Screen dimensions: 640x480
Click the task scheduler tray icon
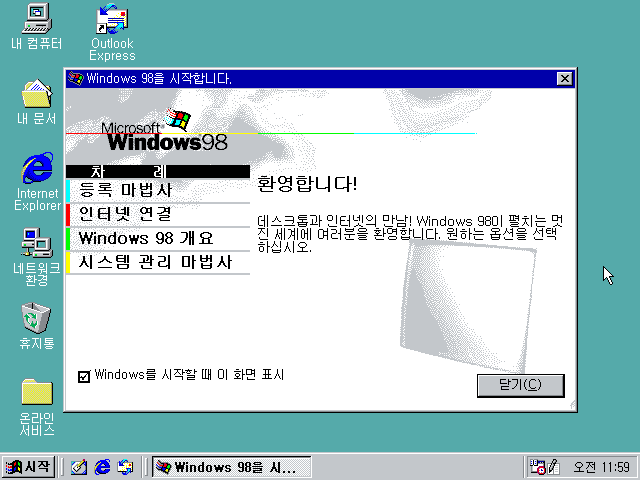point(537,467)
